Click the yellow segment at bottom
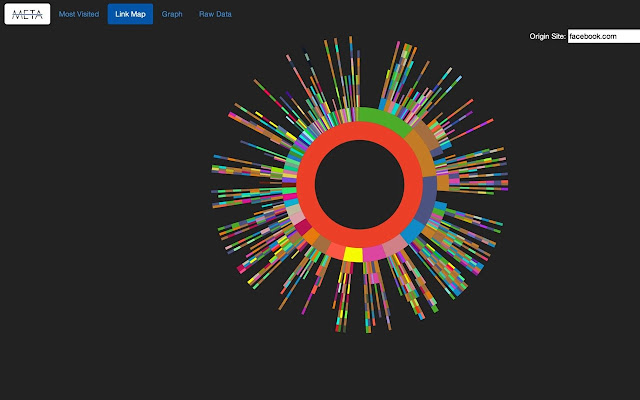640x400 pixels. click(352, 254)
